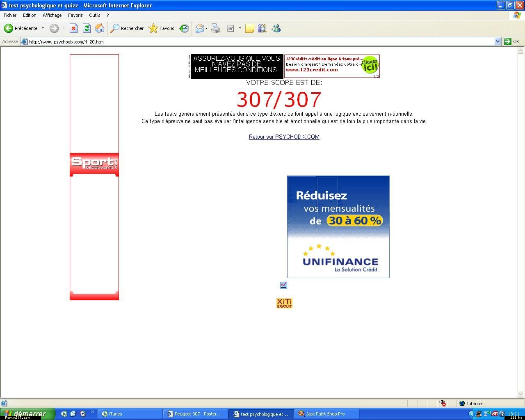Image resolution: width=525 pixels, height=420 pixels.
Task: Open the Discuss note icon
Action: 249,28
